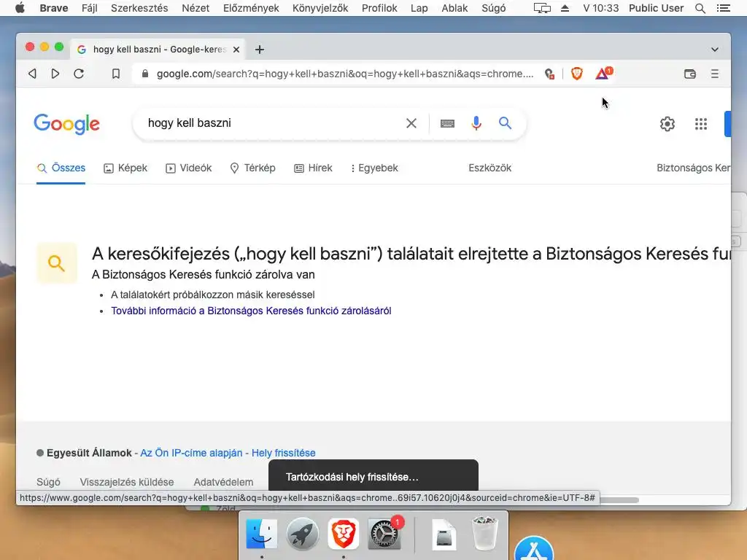The height and width of the screenshot is (560, 747).
Task: Open the Brave application menu
Action: coord(54,8)
